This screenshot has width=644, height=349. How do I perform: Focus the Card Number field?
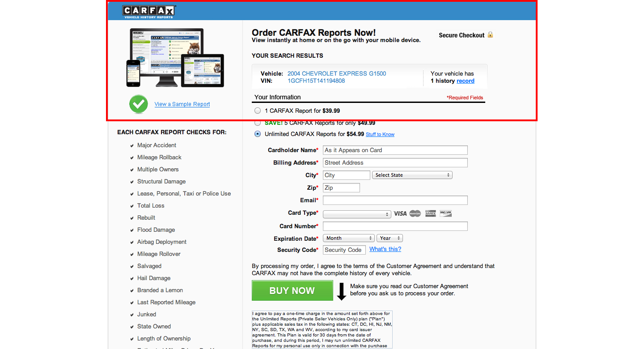(395, 226)
